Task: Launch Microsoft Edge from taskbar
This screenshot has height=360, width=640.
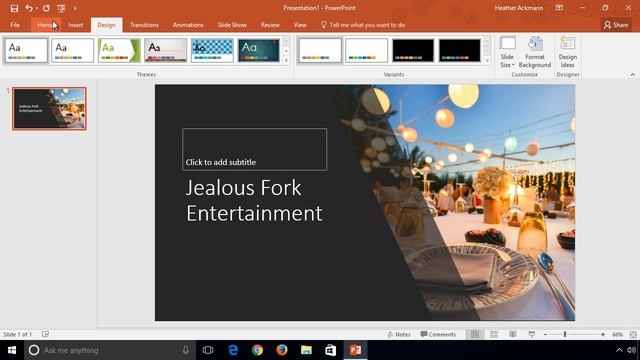Action: tap(233, 350)
